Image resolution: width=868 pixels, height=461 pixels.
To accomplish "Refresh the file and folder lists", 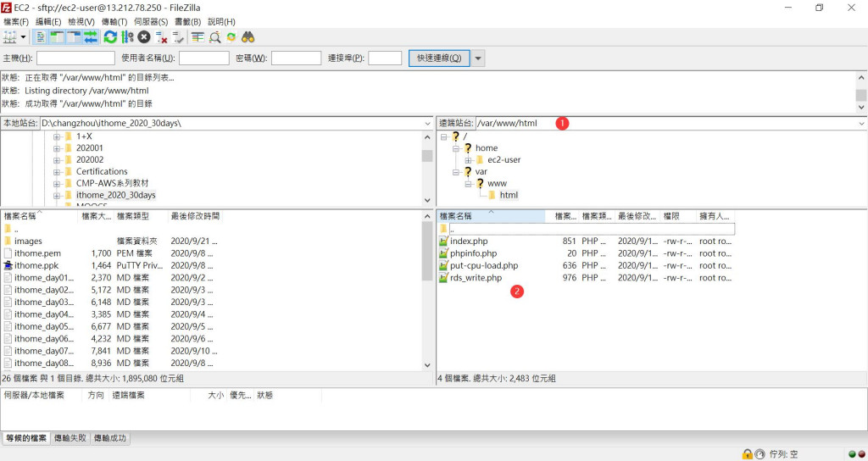I will [x=110, y=37].
